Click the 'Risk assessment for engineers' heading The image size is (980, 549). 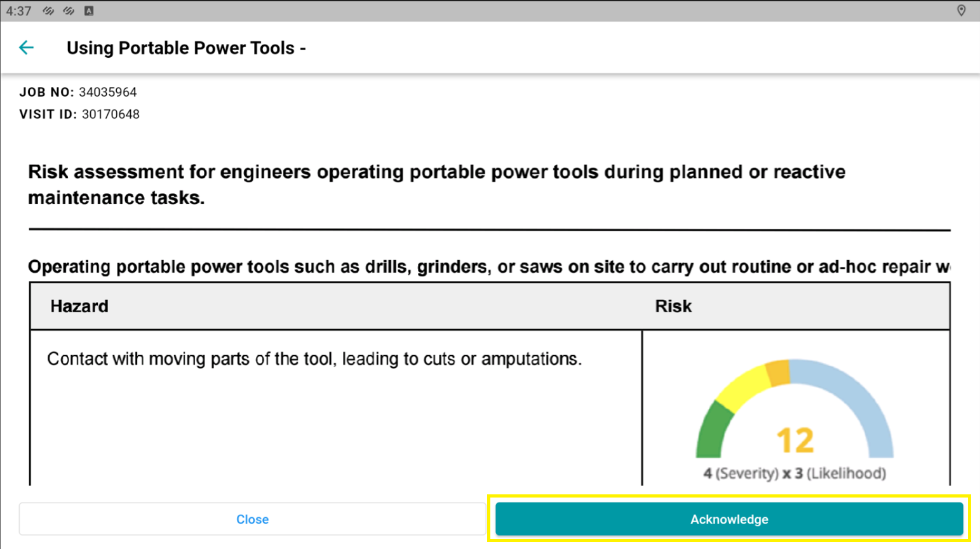click(x=436, y=185)
